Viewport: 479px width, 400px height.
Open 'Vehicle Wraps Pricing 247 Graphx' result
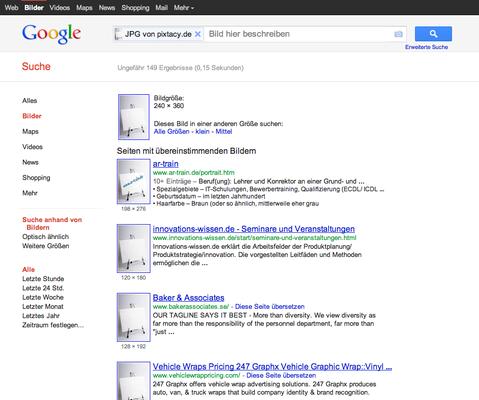click(272, 367)
